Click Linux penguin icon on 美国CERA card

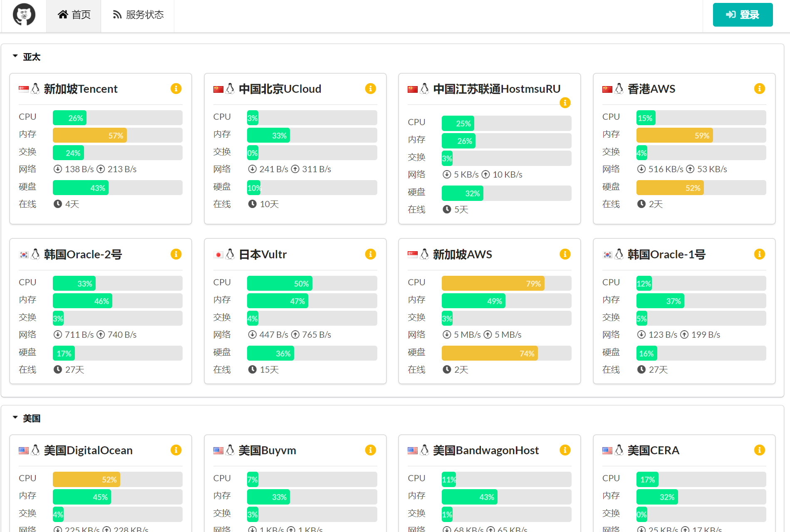click(619, 450)
